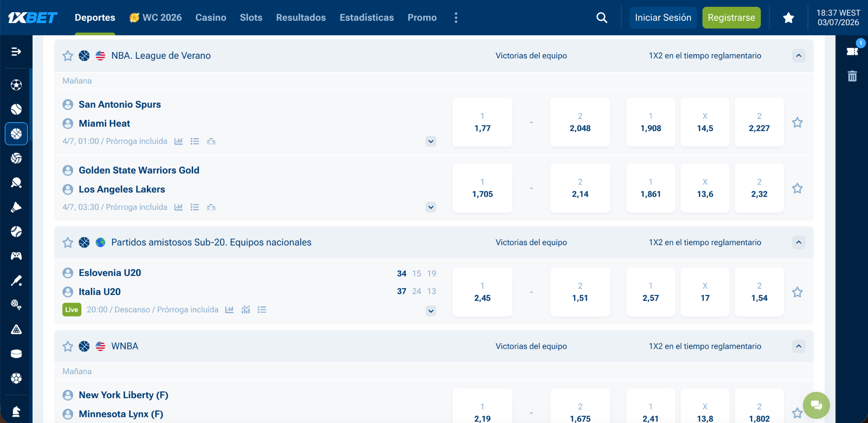Viewport: 868px width, 423px height.
Task: Select the tennis sport icon in sidebar
Action: click(x=16, y=109)
